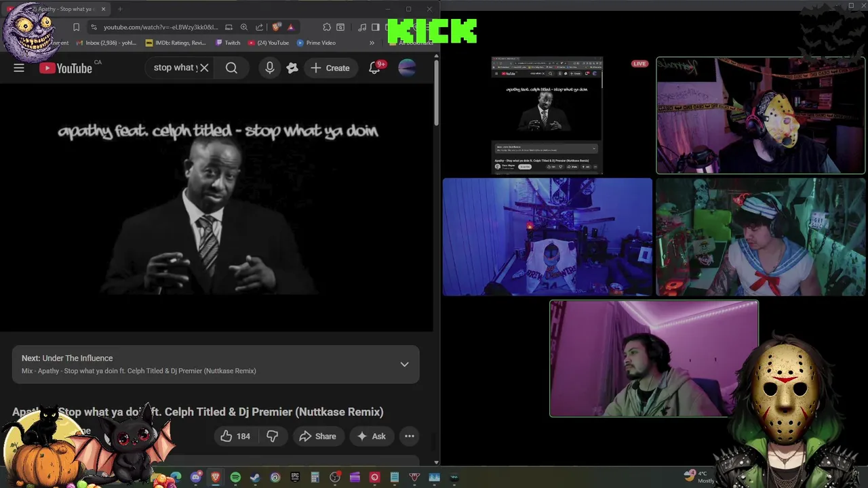Open the (24) YouTube bookmark

(269, 43)
